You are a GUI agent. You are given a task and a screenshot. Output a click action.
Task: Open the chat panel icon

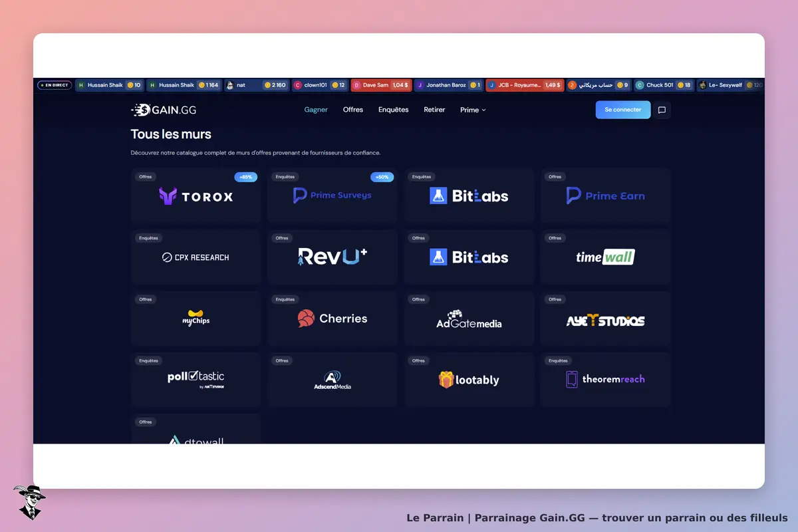[x=662, y=110]
